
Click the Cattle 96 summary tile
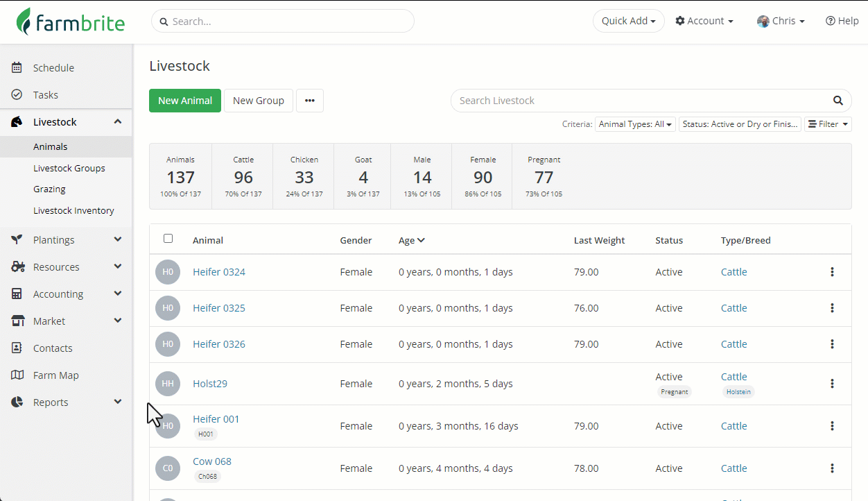click(243, 176)
